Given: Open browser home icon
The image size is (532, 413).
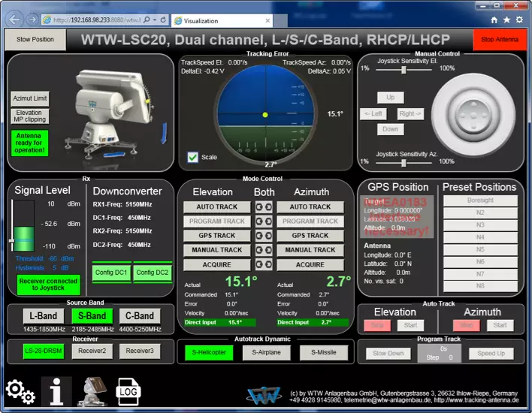Looking at the screenshot, I should (x=494, y=20).
